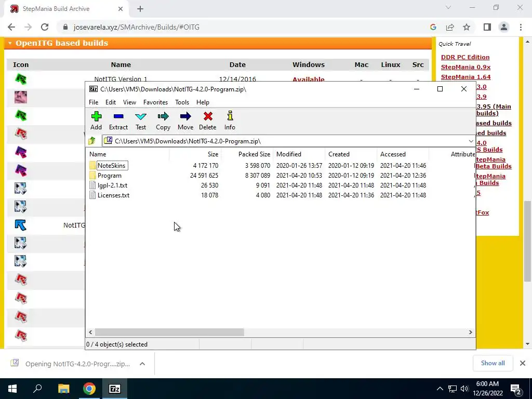Click the Chrome address bar URL
Viewport: 532px width, 399px height.
click(137, 27)
